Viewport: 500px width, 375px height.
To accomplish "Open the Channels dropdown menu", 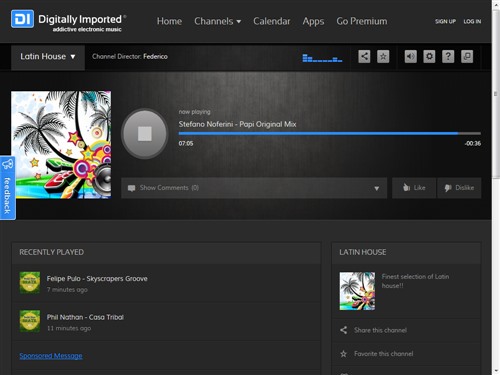I will pos(217,21).
